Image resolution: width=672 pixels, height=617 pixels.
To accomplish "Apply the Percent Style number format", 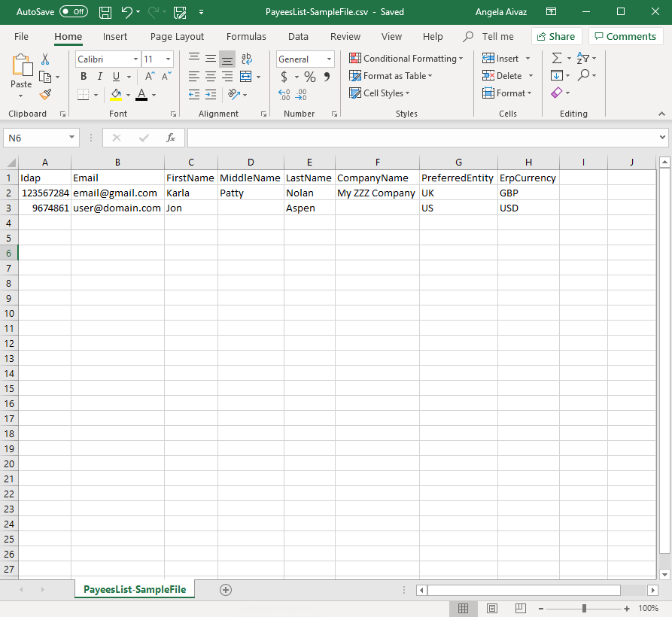I will tap(309, 76).
